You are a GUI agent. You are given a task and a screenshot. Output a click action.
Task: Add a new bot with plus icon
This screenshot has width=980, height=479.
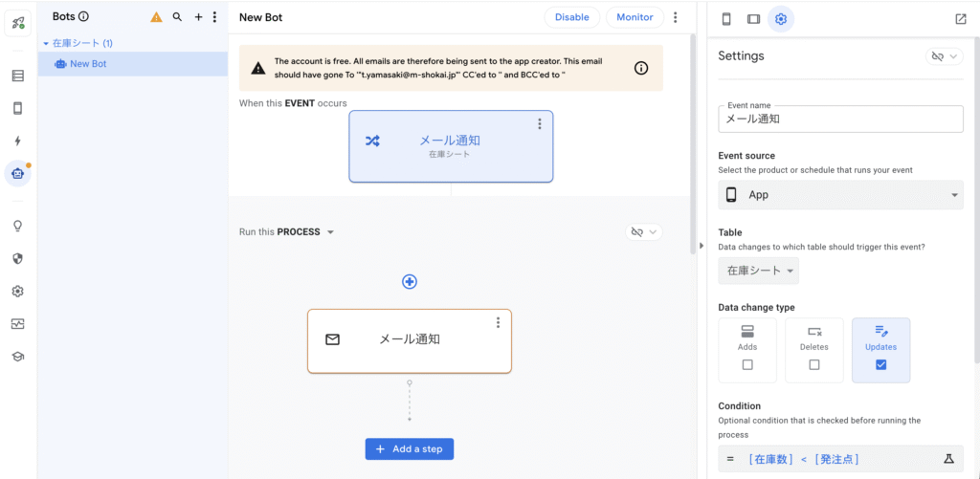tap(198, 17)
